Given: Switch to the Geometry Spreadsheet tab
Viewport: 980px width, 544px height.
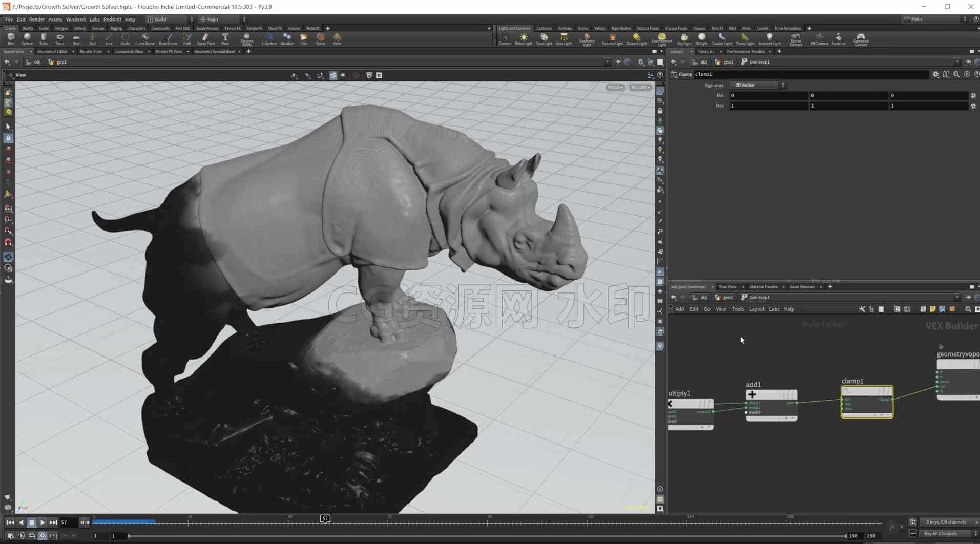Looking at the screenshot, I should pyautogui.click(x=215, y=51).
